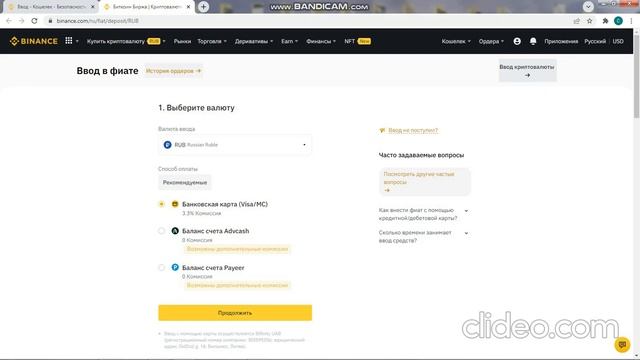Open the order history link
The height and width of the screenshot is (360, 640).
pos(173,71)
